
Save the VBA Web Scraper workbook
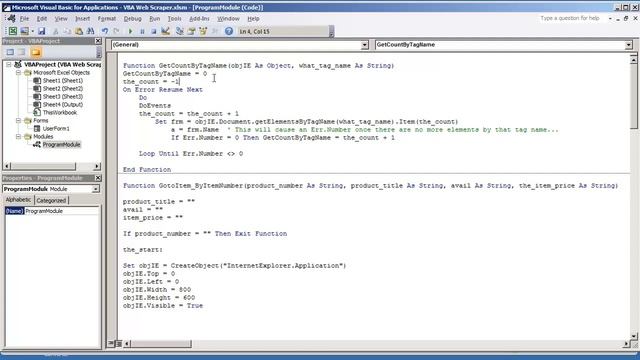41,31
